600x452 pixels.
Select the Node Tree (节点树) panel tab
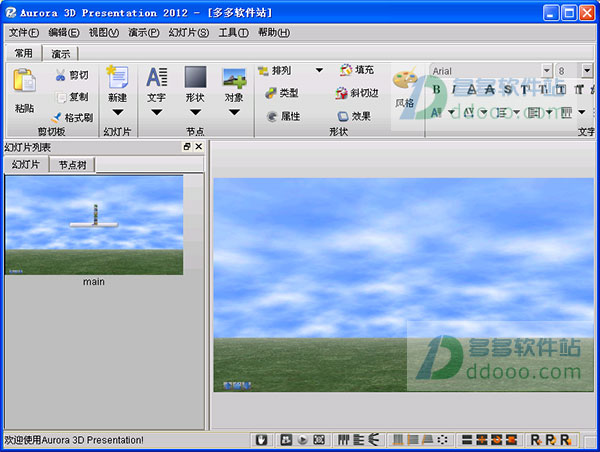pos(72,165)
